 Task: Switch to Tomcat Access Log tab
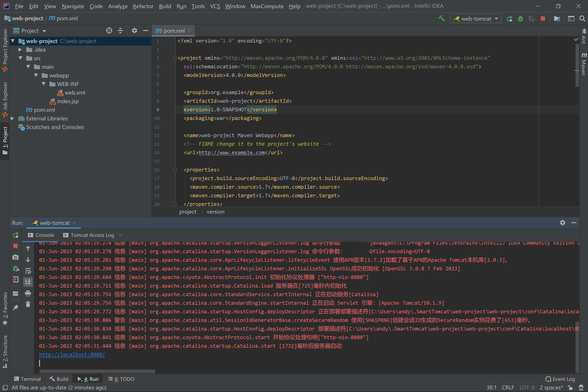coord(92,235)
